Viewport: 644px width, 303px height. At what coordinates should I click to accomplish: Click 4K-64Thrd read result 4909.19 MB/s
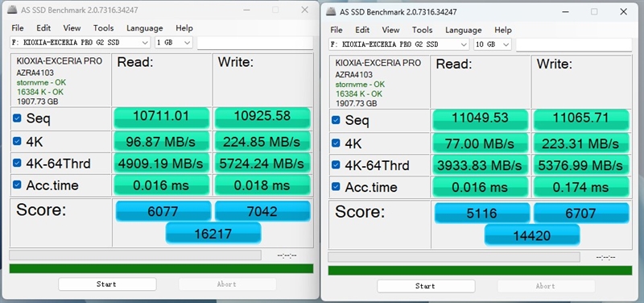(x=162, y=164)
